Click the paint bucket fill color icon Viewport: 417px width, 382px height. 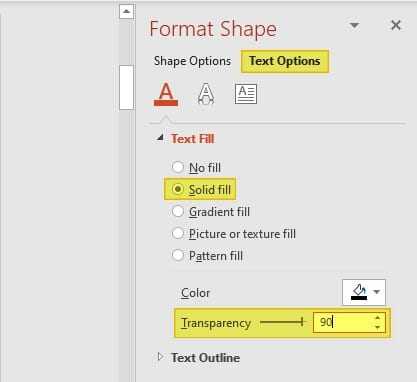[359, 292]
